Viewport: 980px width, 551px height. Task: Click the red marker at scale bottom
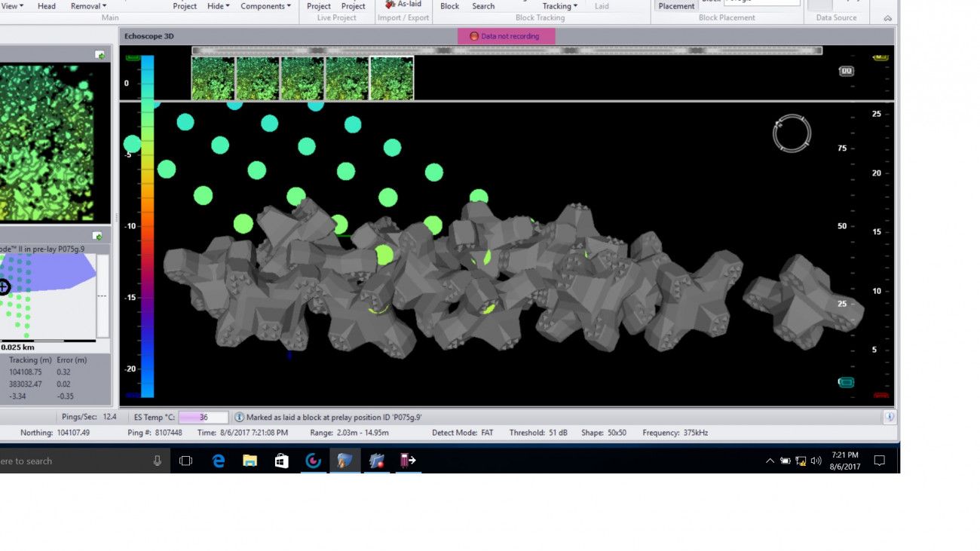click(880, 395)
